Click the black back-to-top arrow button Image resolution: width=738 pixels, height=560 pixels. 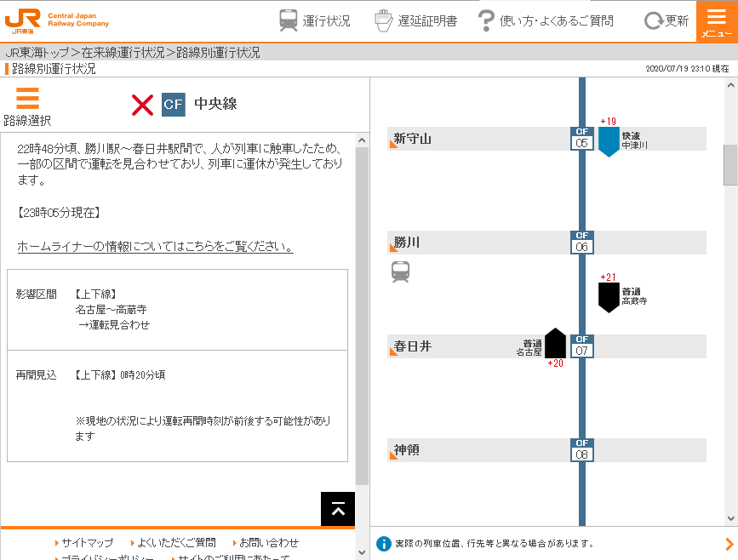click(x=338, y=509)
